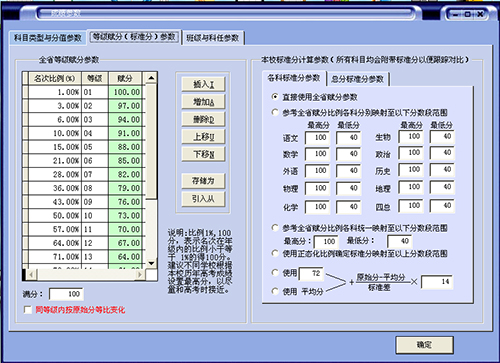The image size is (500, 363).
Task: Confirm with the 确定 button
Action: [424, 345]
